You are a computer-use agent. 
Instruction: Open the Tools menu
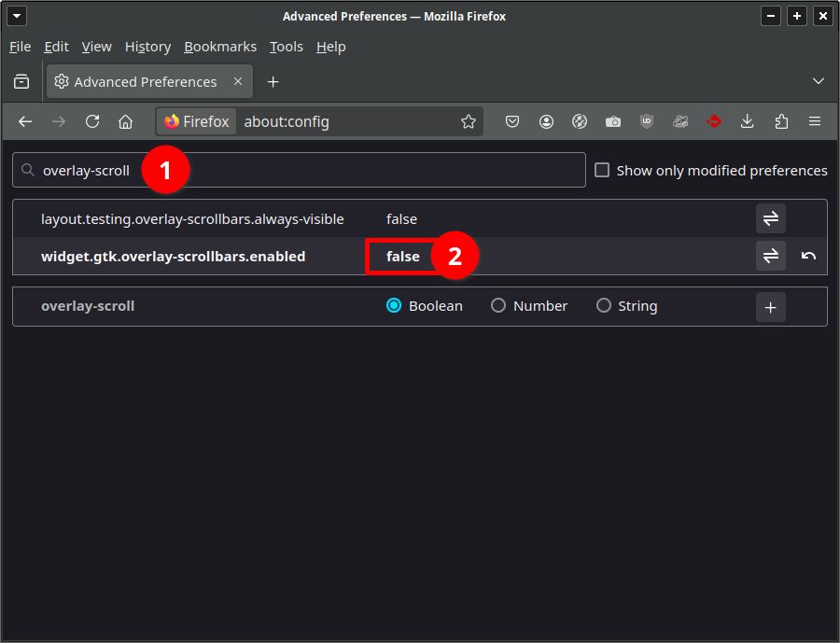point(287,47)
